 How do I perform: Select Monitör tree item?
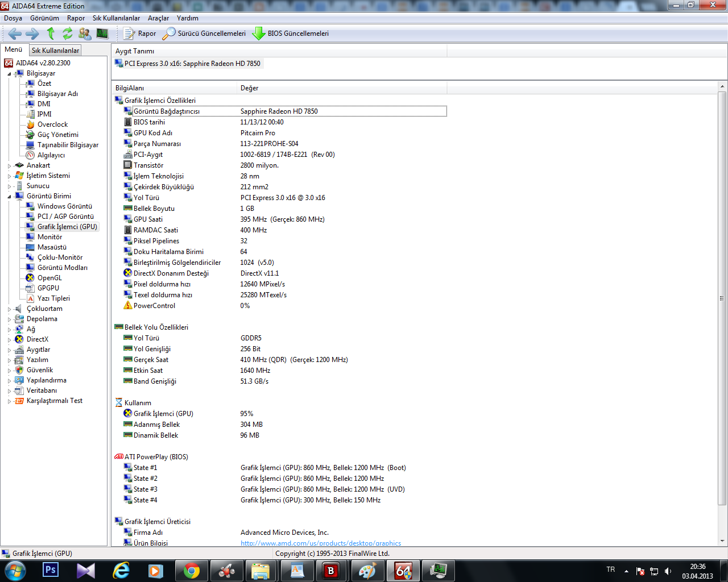49,237
